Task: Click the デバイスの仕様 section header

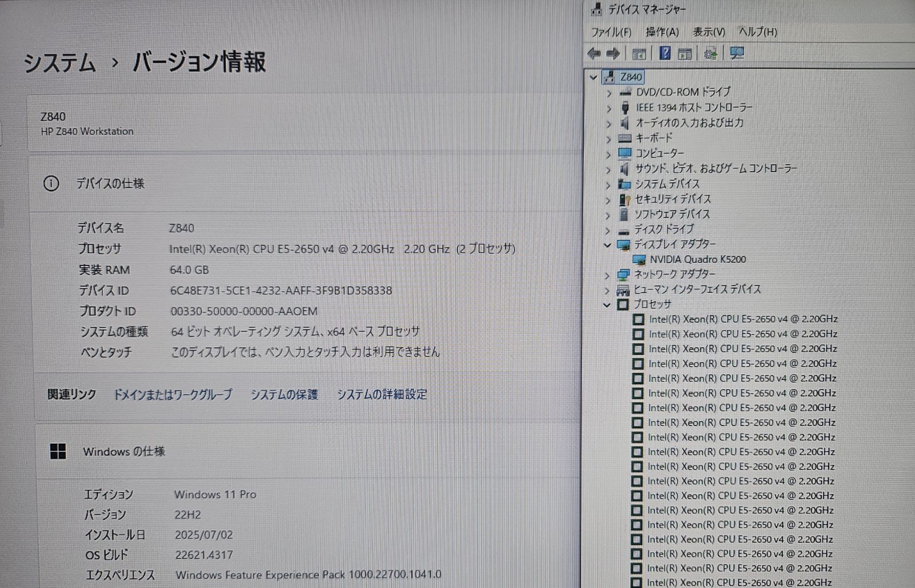Action: tap(110, 184)
